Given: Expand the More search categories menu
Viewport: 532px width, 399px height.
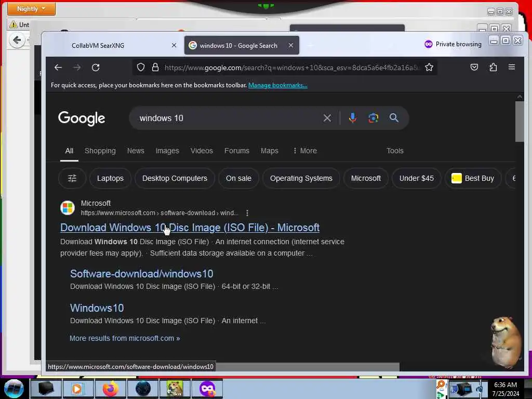Looking at the screenshot, I should (x=304, y=151).
